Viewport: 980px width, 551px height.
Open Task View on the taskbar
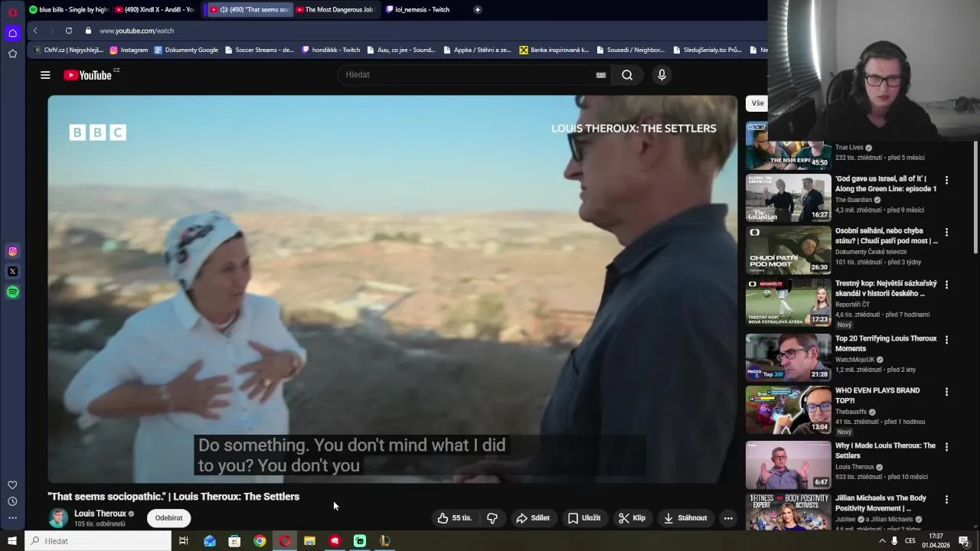tap(184, 541)
